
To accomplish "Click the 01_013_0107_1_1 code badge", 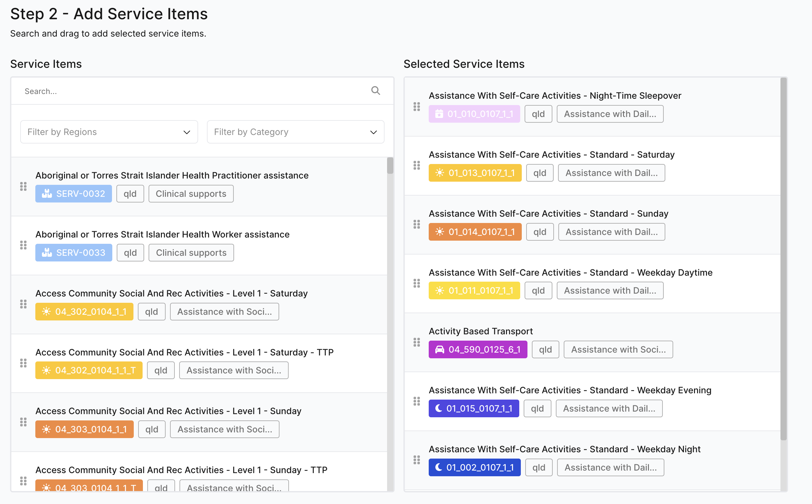I will (475, 173).
